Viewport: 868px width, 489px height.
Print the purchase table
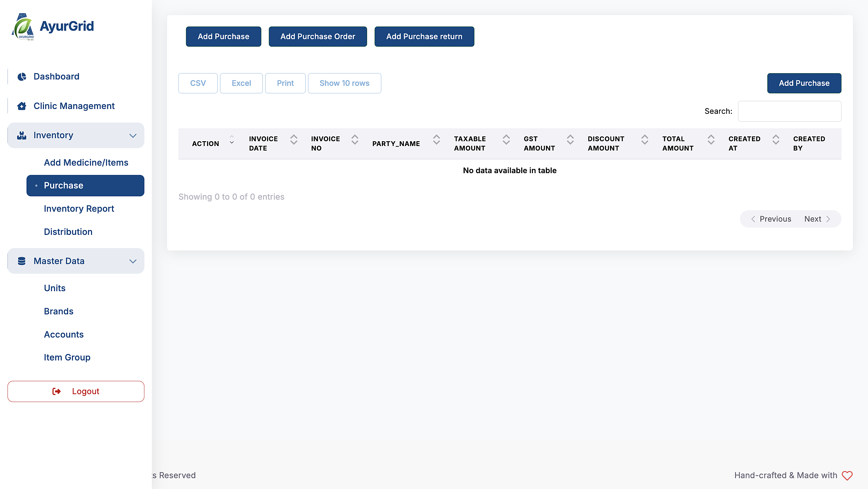pyautogui.click(x=285, y=83)
